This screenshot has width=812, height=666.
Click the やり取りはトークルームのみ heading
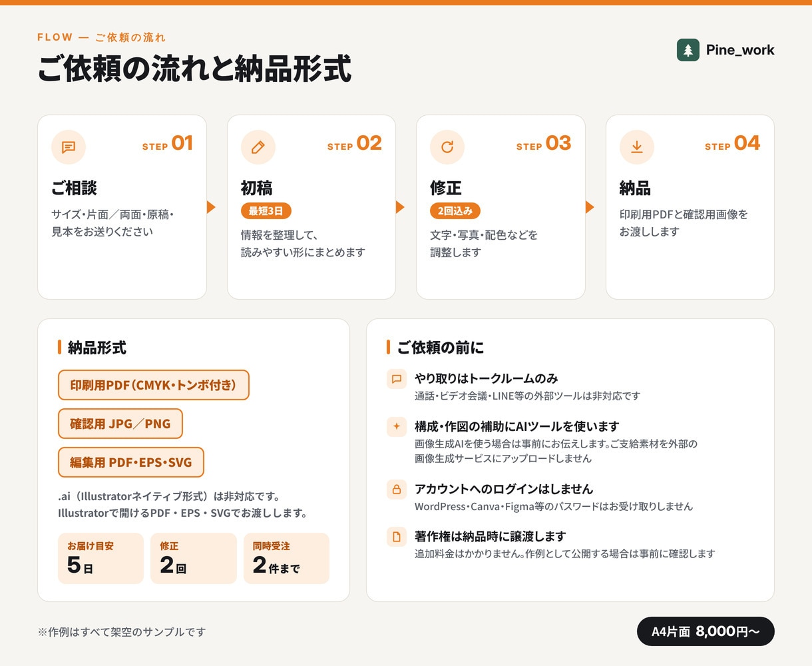coord(487,378)
